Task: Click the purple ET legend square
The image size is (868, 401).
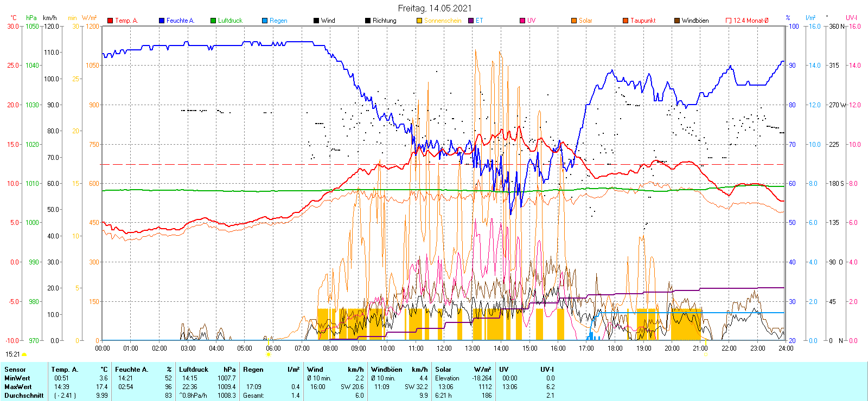Action: [471, 21]
